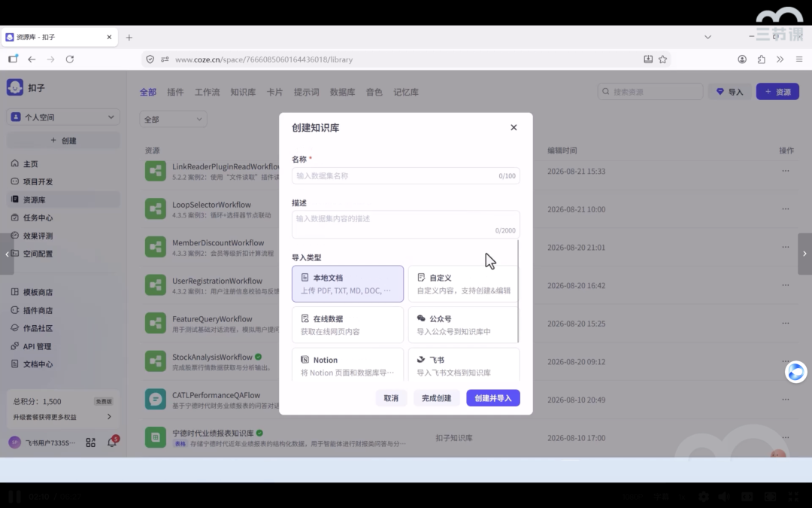Close the 创建知识库 dialog
Viewport: 812px width, 508px height.
tap(514, 127)
